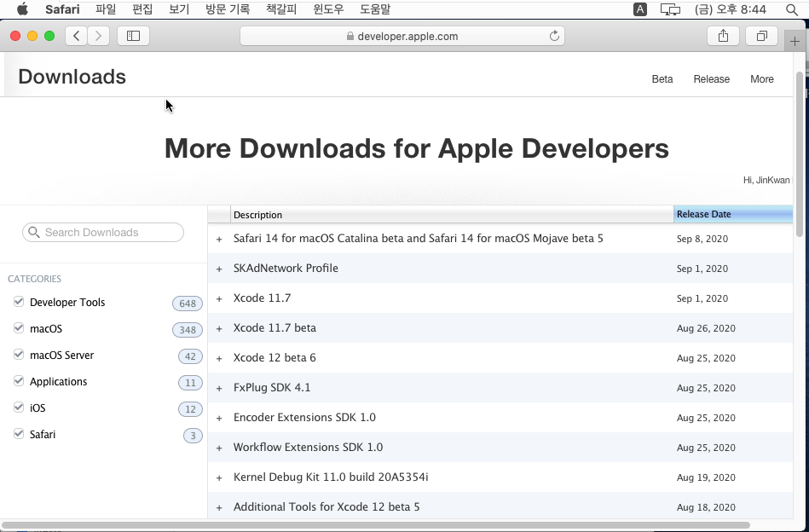Viewport: 809px width, 532px height.
Task: Toggle the Safari sidebar button
Action: click(133, 36)
